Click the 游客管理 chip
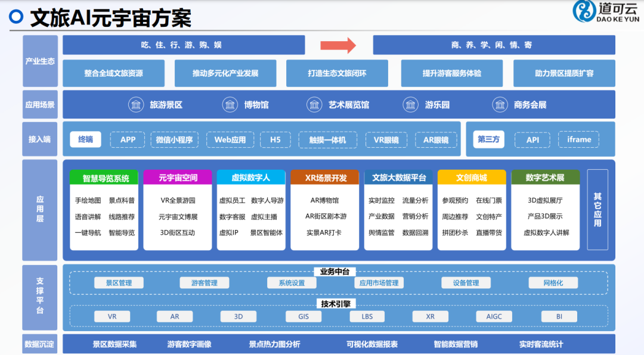The width and height of the screenshot is (644, 355). coord(204,283)
